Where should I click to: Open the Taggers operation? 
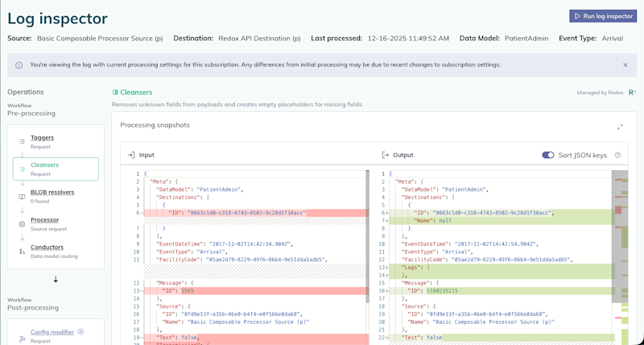click(42, 138)
